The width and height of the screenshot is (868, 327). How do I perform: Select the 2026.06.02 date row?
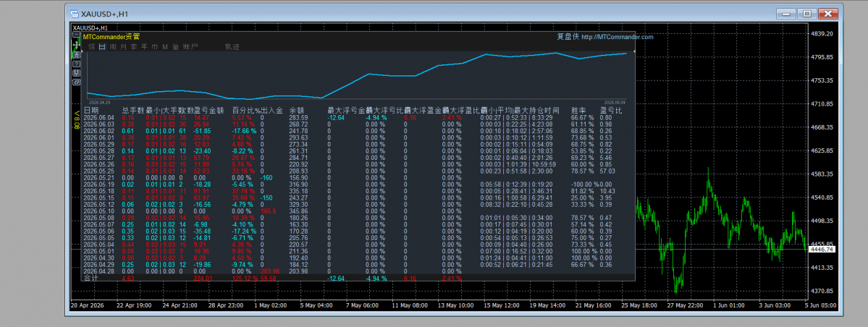pos(98,130)
